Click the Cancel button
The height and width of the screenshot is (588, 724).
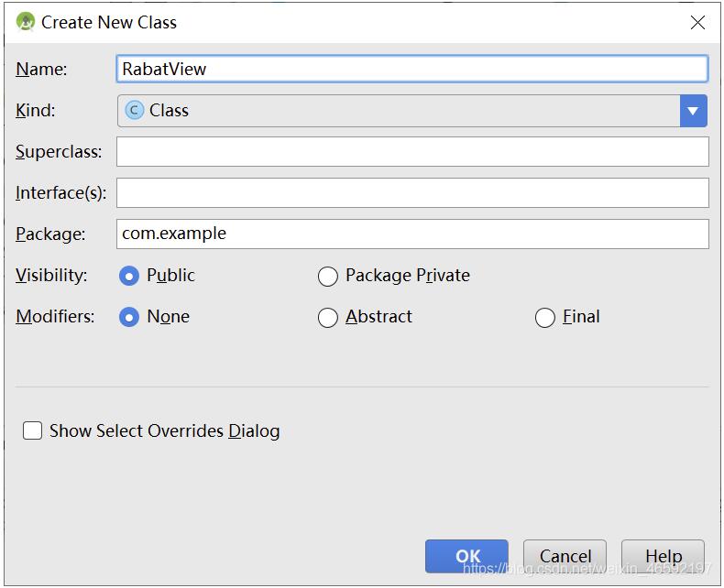pos(565,556)
